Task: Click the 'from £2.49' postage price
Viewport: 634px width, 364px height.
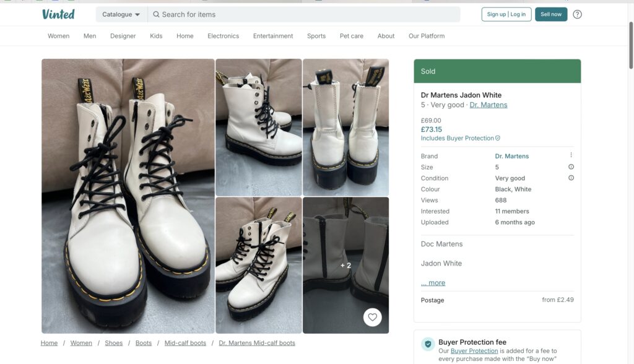Action: 558,300
